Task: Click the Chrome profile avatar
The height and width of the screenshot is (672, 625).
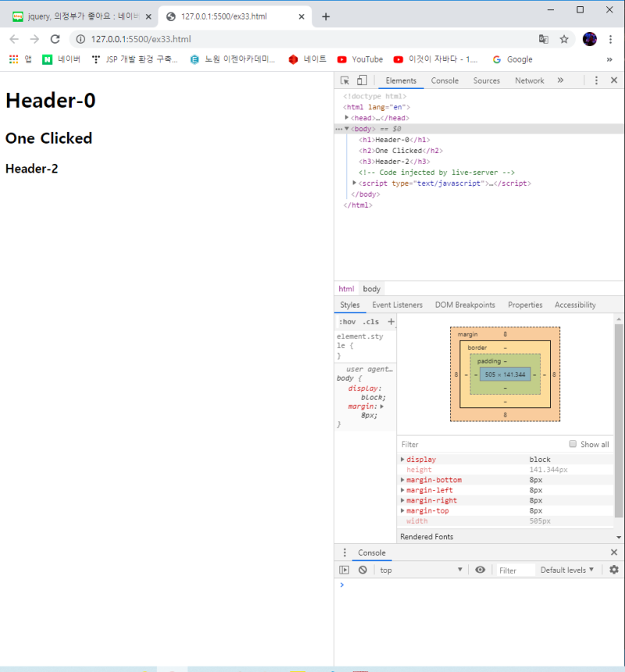Action: (x=589, y=38)
